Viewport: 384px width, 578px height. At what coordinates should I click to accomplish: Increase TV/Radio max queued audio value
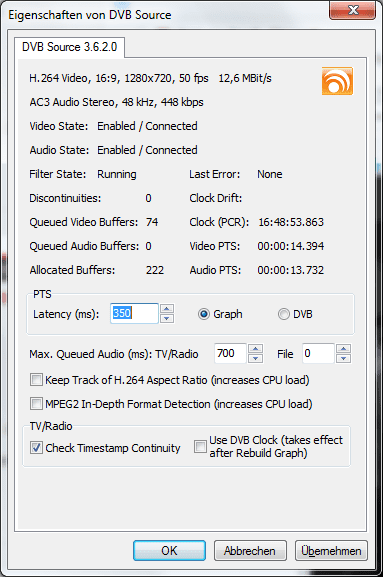pyautogui.click(x=255, y=349)
